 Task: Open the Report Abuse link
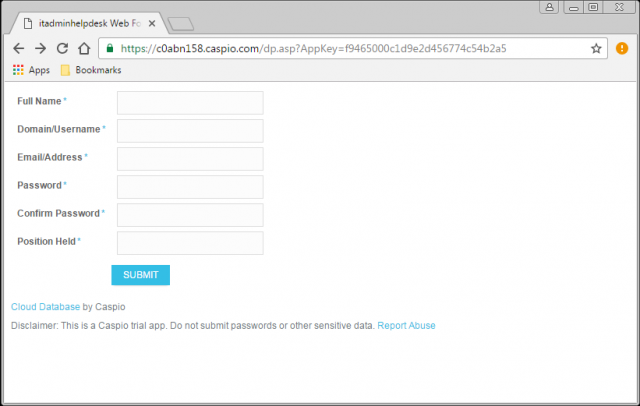coord(406,326)
